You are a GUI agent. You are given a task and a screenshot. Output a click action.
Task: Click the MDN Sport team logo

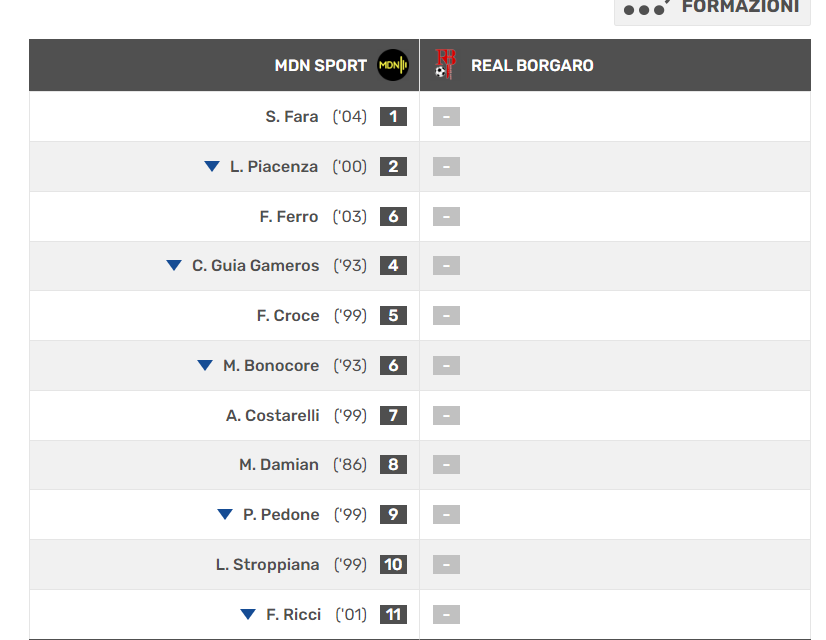[393, 65]
